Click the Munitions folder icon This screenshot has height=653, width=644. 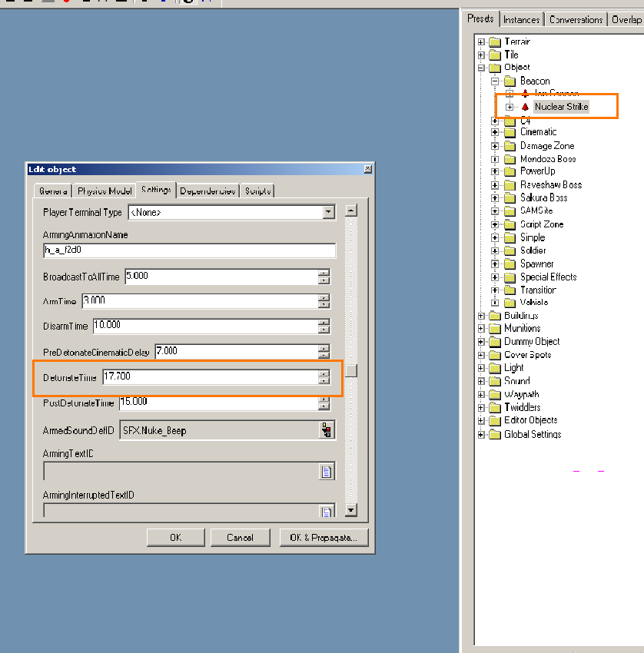494,329
